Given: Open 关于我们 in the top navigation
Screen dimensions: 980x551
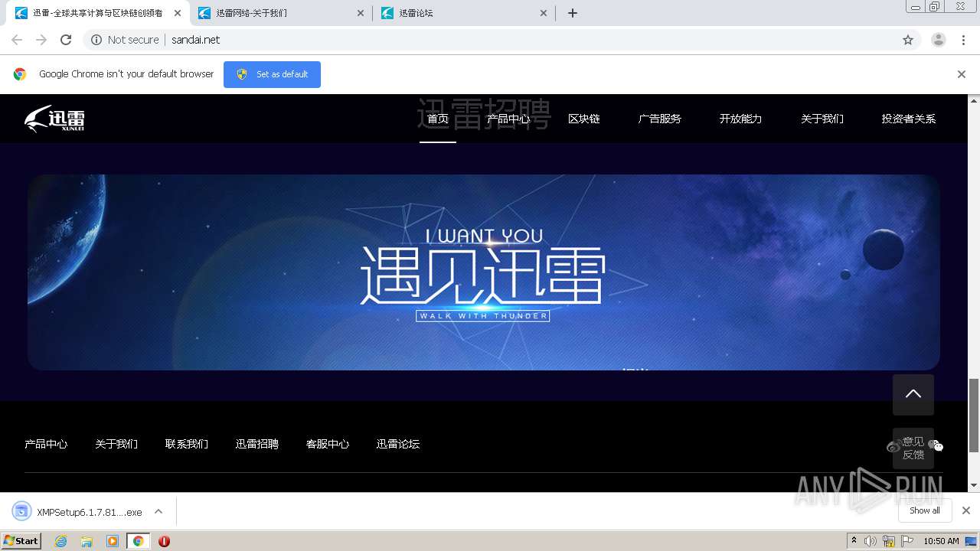Looking at the screenshot, I should 822,119.
